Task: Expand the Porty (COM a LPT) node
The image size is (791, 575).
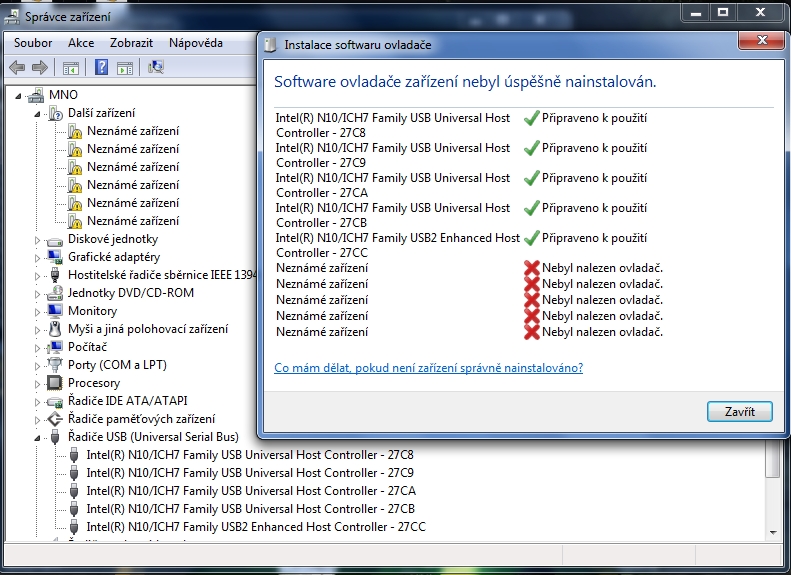Action: 37,366
